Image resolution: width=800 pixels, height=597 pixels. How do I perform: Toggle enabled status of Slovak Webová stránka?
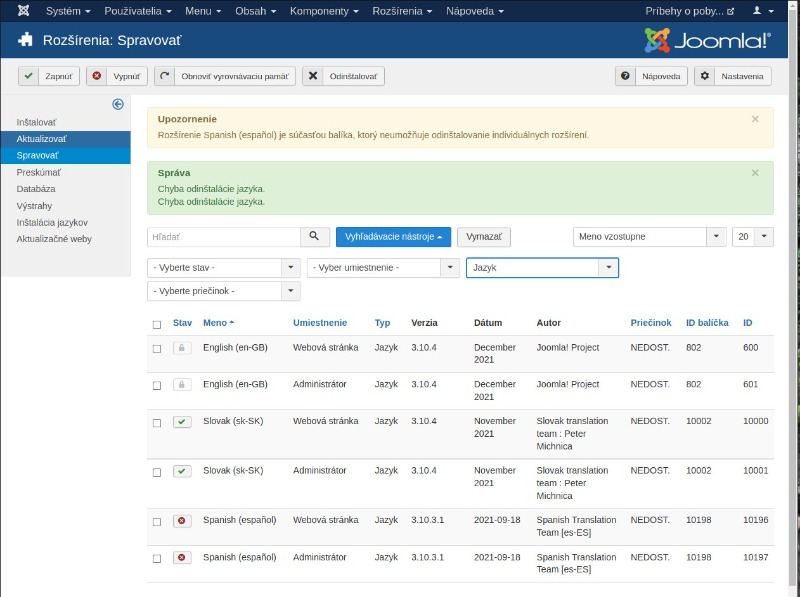(x=182, y=421)
